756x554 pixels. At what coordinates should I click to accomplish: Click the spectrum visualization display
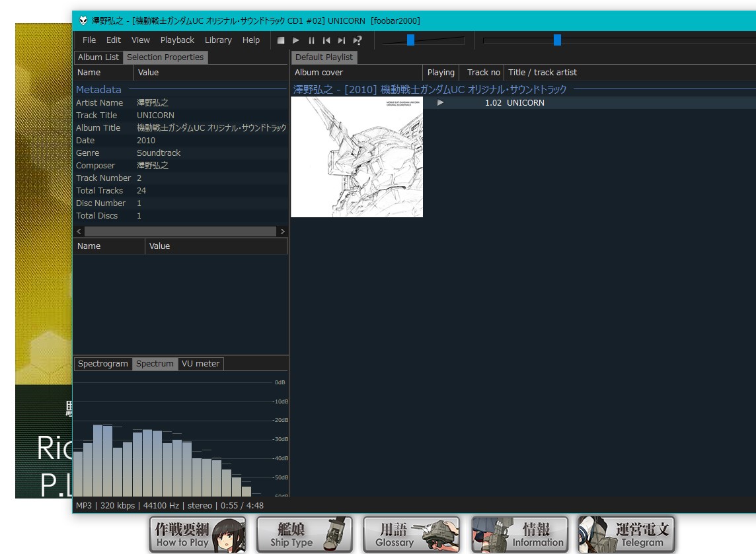[x=181, y=434]
